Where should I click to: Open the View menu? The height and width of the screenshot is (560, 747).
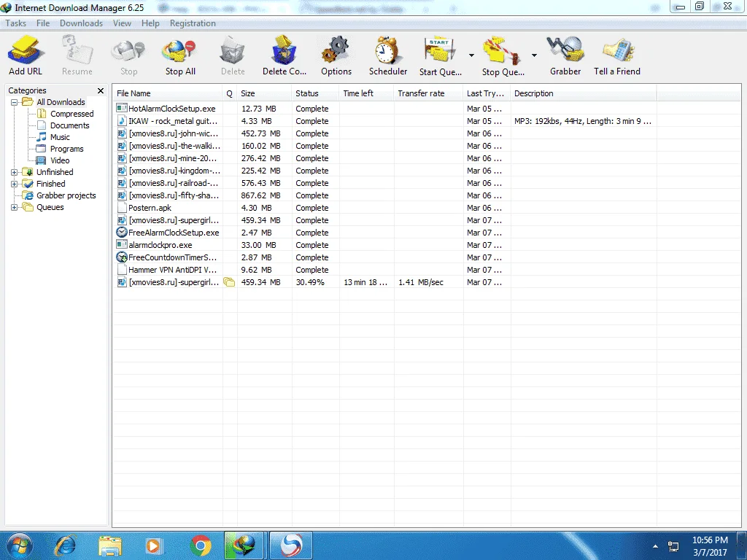122,23
